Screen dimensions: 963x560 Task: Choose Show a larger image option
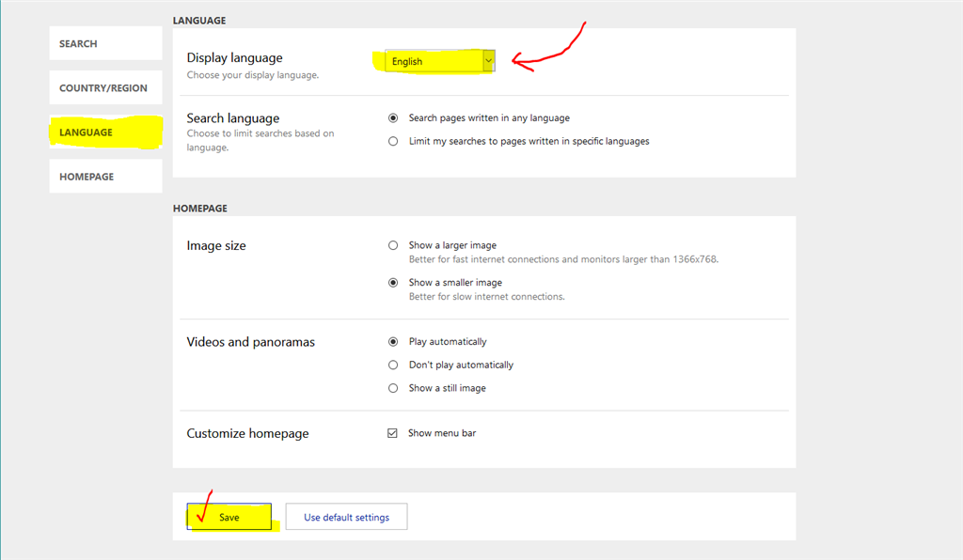tap(393, 245)
